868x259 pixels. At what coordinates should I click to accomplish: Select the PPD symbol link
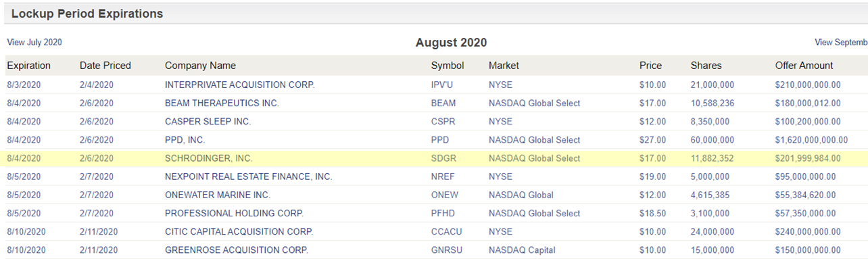[440, 140]
